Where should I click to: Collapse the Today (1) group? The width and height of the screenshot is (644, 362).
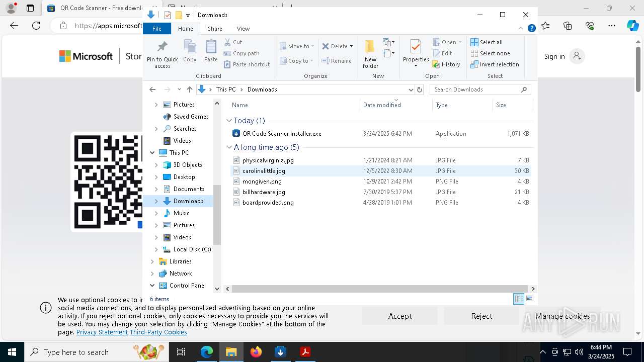click(229, 121)
